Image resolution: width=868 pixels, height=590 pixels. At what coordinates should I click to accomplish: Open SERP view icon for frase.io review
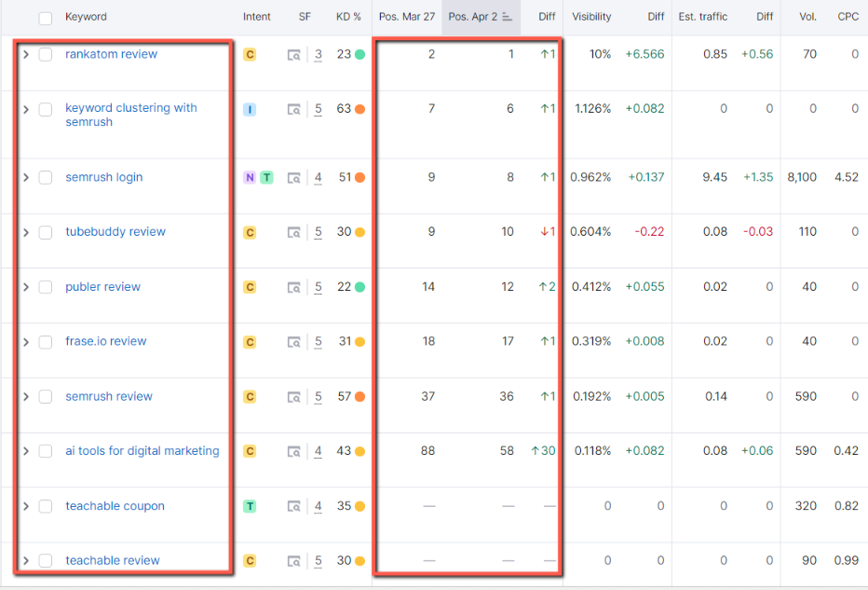tap(294, 342)
